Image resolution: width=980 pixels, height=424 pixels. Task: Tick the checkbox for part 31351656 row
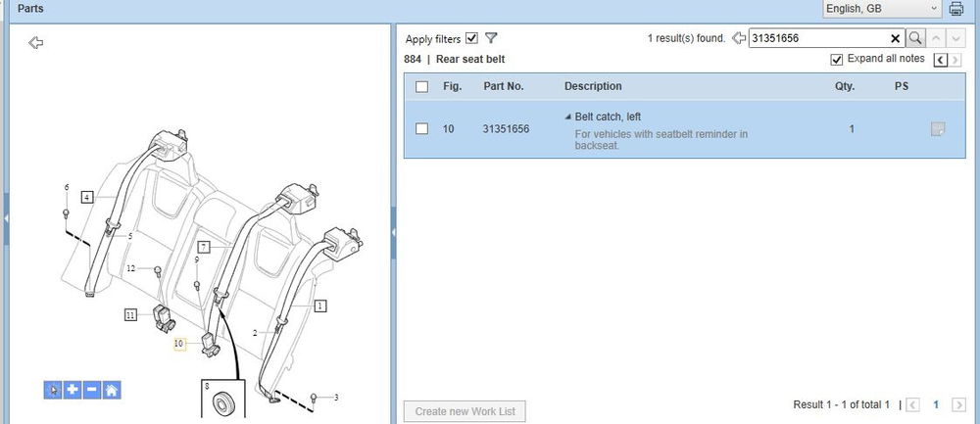(x=421, y=128)
